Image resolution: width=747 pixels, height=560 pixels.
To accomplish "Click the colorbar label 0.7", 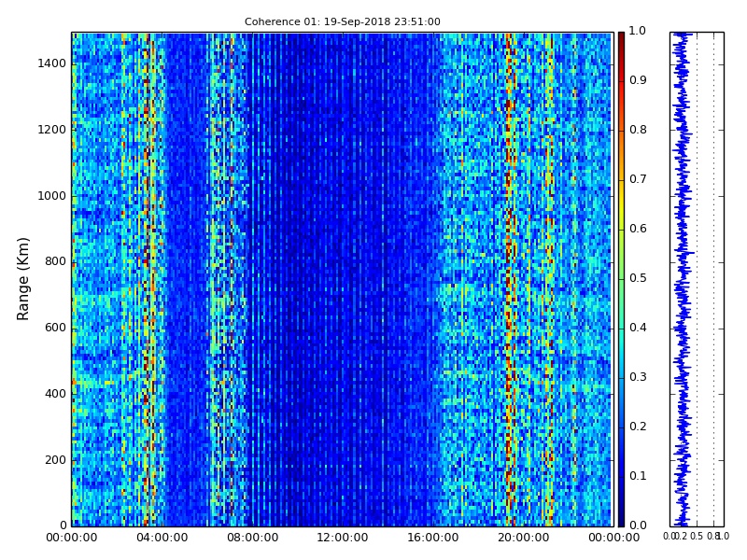I will [638, 179].
